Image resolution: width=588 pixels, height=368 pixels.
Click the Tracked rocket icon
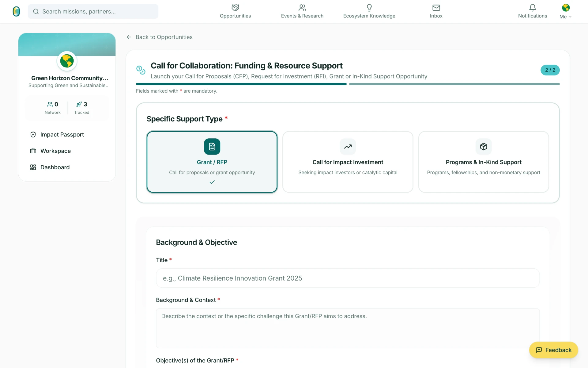79,104
